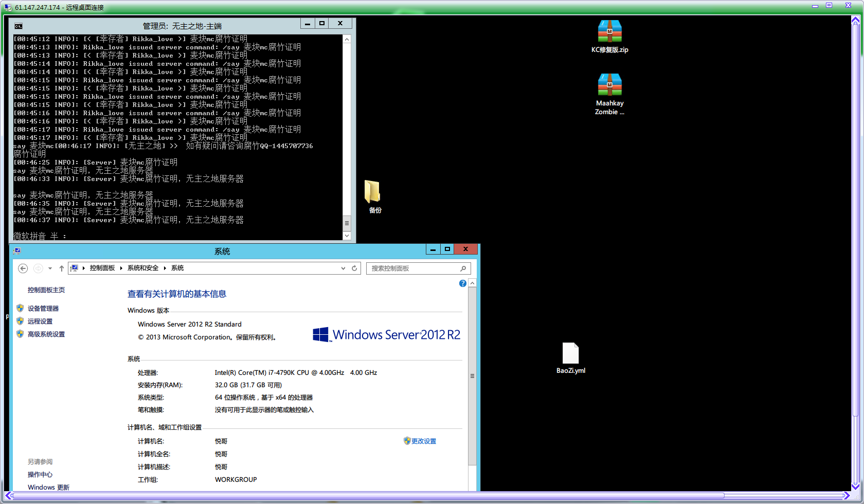
Task: Click console scrollbar up arrow
Action: point(347,39)
